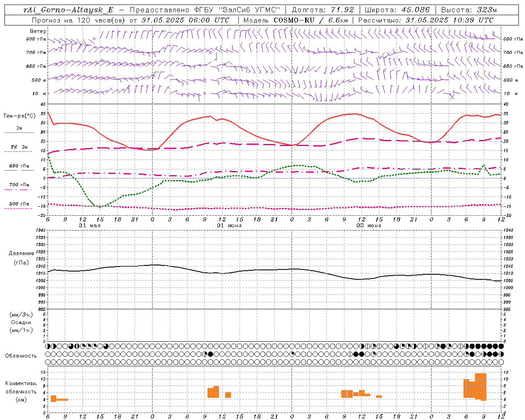This screenshot has height=420, width=525.
Task: Click the 01 июня date label
Action: 229,226
